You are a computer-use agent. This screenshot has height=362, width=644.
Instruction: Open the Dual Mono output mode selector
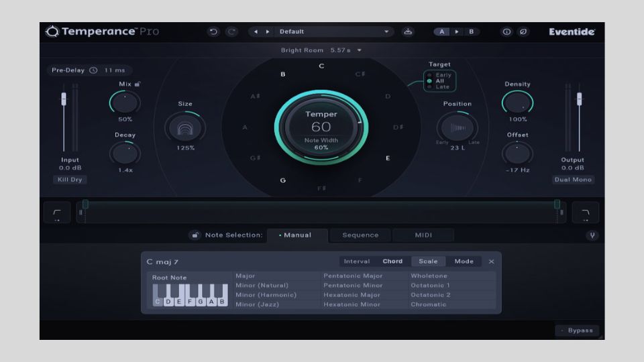(x=573, y=180)
